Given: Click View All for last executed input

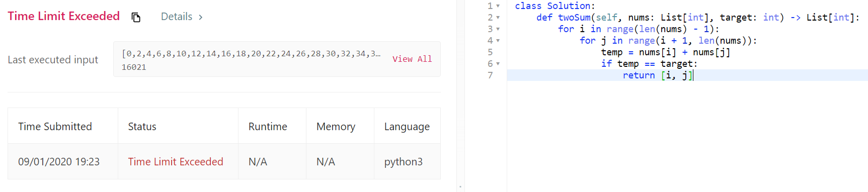Looking at the screenshot, I should click(412, 59).
